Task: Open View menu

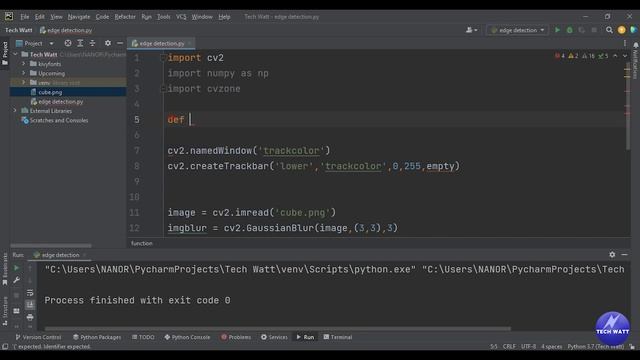Action: (56, 17)
